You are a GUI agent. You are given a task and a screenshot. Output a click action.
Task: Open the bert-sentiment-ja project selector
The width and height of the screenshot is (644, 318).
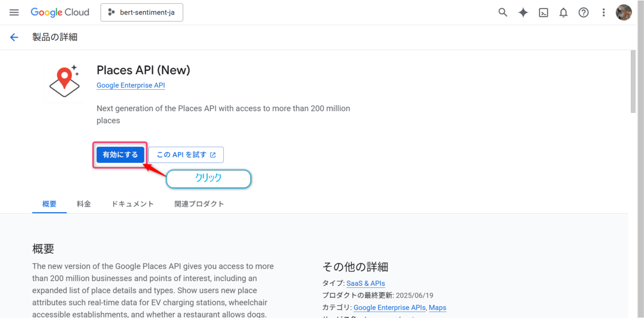[142, 12]
